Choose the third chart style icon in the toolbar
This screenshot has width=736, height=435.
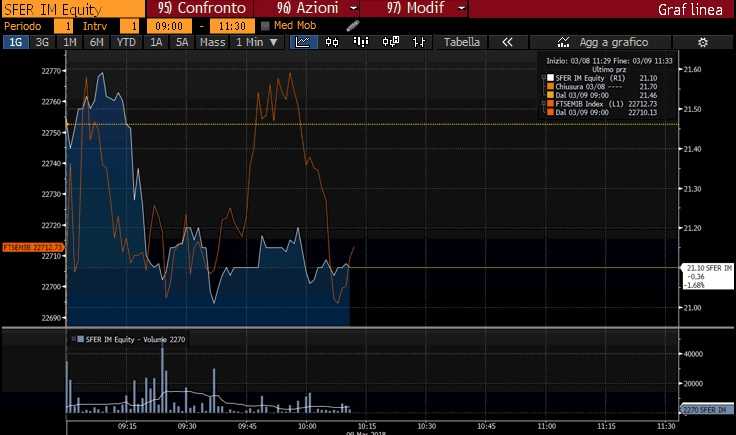(361, 42)
